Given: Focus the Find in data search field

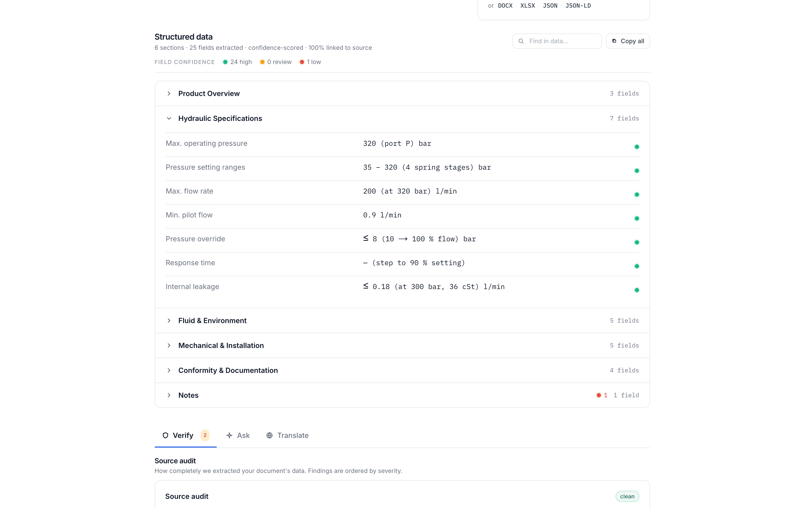Looking at the screenshot, I should coord(557,41).
